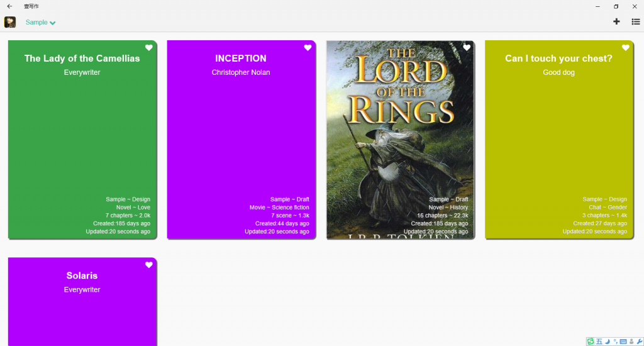Click author Christopher Nolan text
Viewport: 644px width, 346px height.
(241, 72)
